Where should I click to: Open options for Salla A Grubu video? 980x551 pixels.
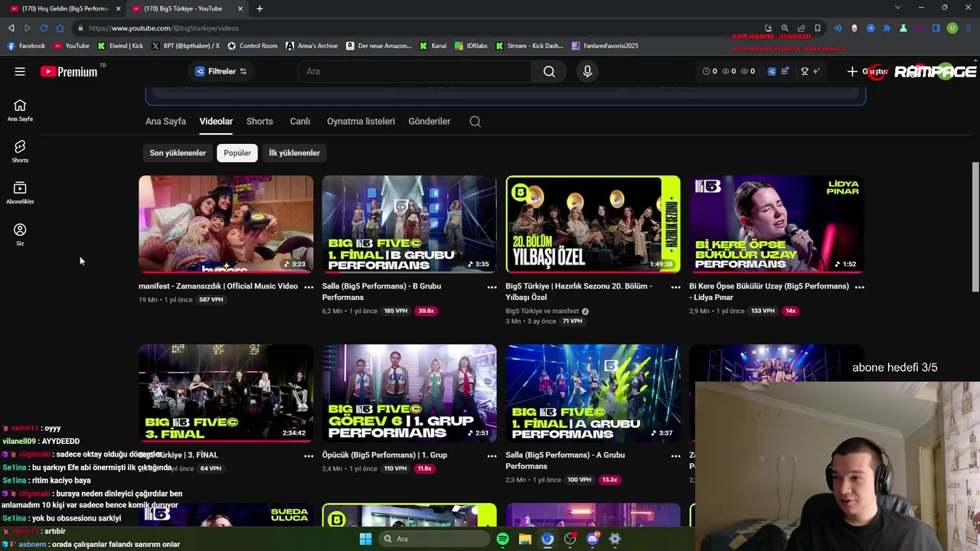click(675, 455)
